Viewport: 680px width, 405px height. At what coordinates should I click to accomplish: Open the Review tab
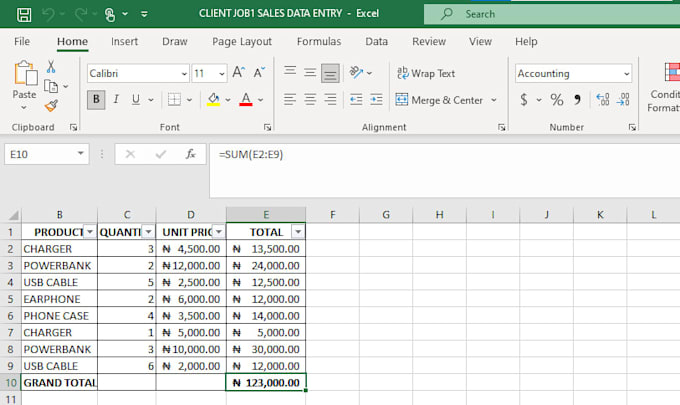[x=429, y=42]
